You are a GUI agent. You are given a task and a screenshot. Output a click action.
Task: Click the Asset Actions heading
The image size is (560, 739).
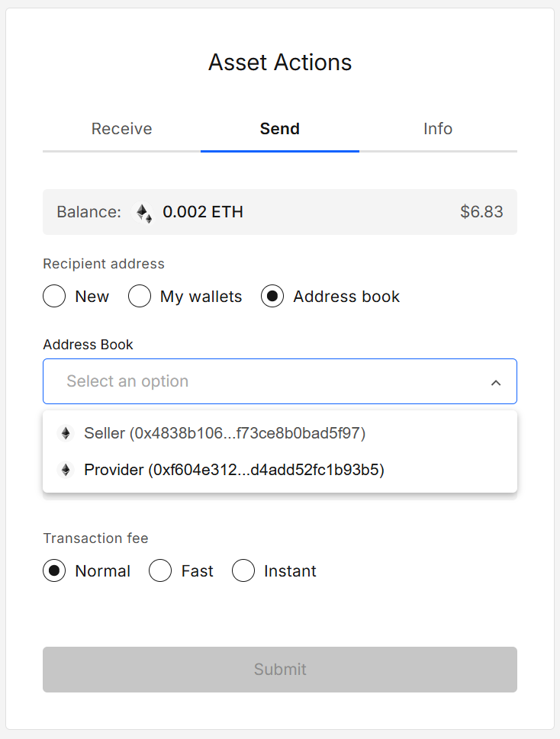pos(279,63)
